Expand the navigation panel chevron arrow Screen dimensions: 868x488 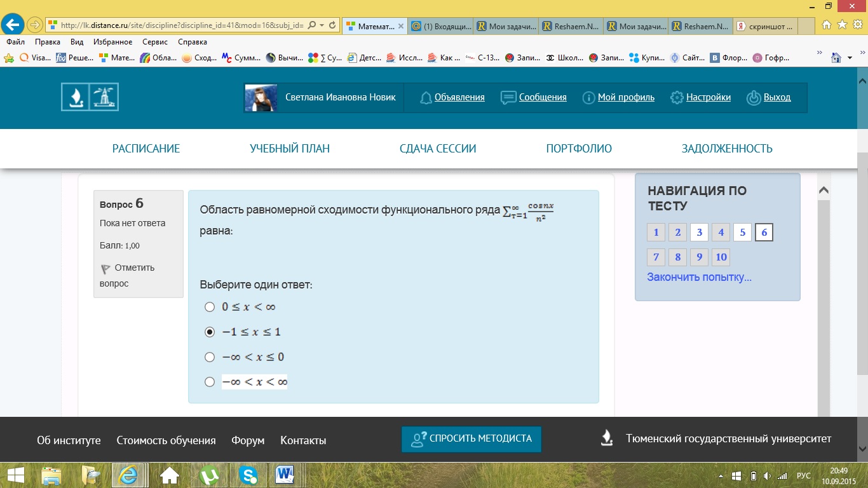coord(823,190)
